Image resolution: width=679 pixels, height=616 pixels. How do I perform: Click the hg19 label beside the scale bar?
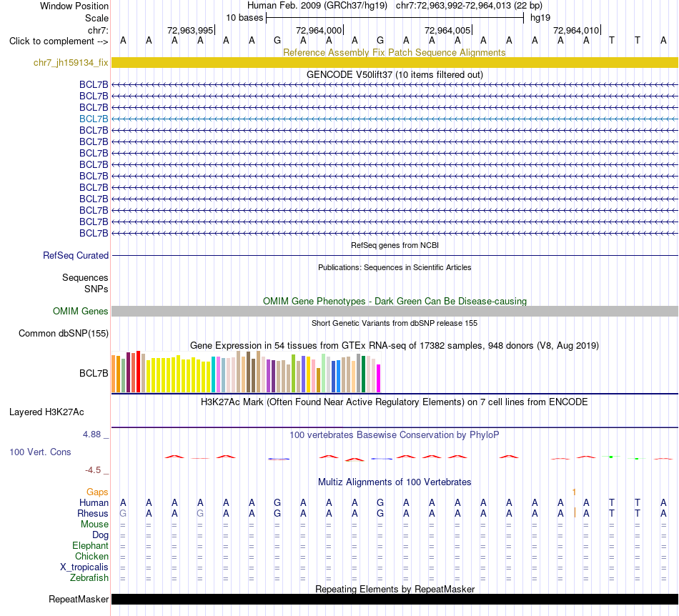click(x=540, y=18)
